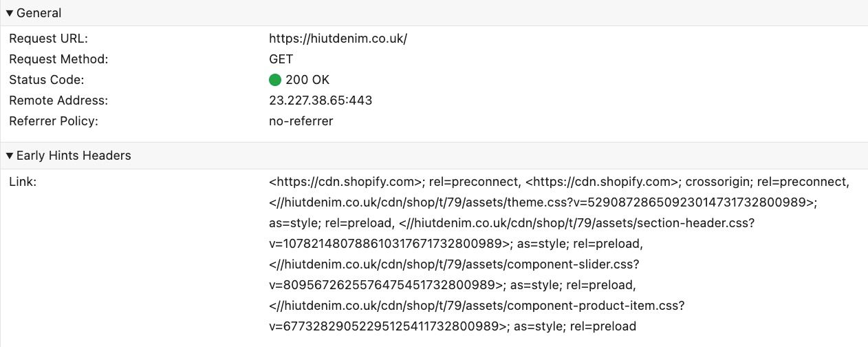Click the Status Code label
This screenshot has width=868, height=347.
pyautogui.click(x=47, y=80)
